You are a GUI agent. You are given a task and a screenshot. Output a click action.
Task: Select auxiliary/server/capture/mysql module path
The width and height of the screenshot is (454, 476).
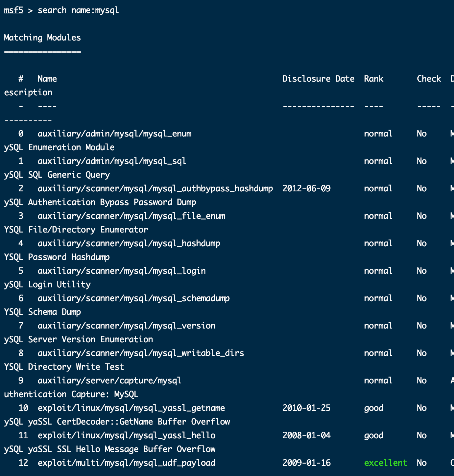[x=110, y=381]
